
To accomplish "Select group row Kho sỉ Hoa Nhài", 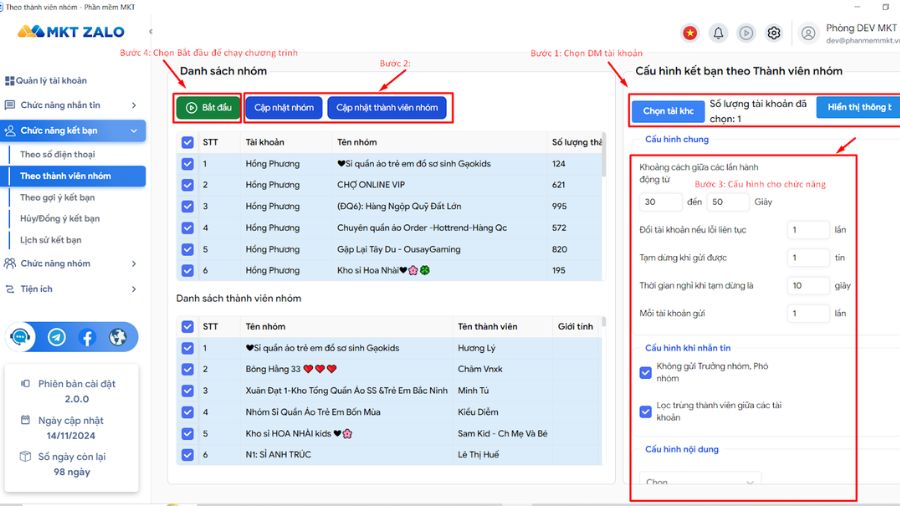I will [x=389, y=270].
